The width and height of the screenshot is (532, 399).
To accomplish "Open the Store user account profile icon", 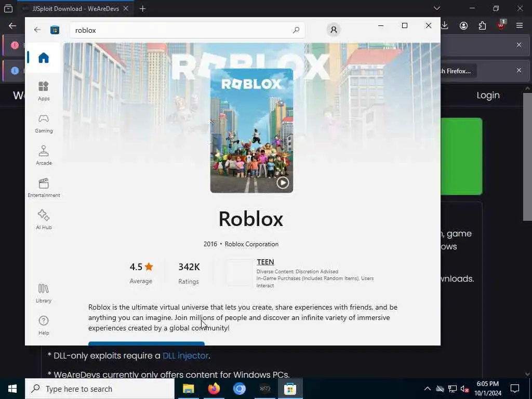I will (334, 30).
